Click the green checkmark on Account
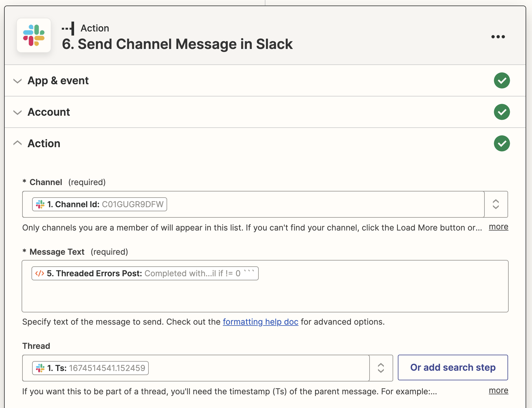Screen dimensions: 532x408 coord(502,112)
